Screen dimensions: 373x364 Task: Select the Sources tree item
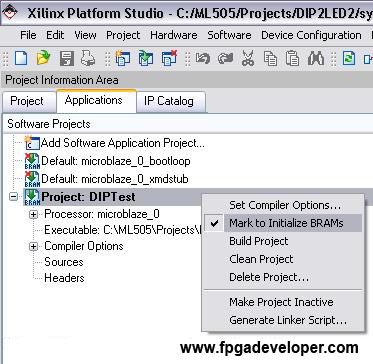click(64, 262)
